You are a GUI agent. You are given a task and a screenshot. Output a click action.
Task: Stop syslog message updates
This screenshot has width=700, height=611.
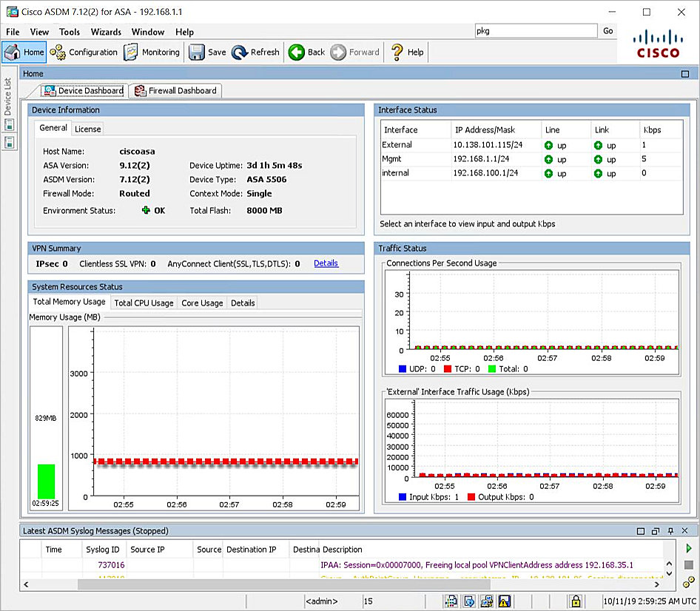pos(689,566)
